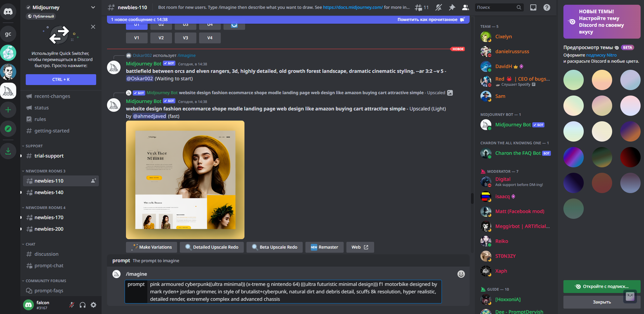The width and height of the screenshot is (644, 314).
Task: Select the dark red-black theme swatch
Action: pos(630,157)
